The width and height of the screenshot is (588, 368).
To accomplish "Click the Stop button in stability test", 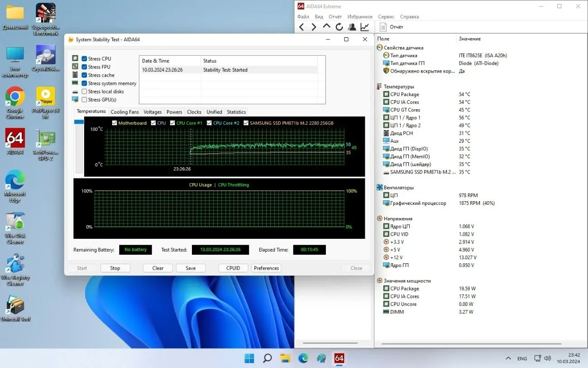I will point(115,268).
